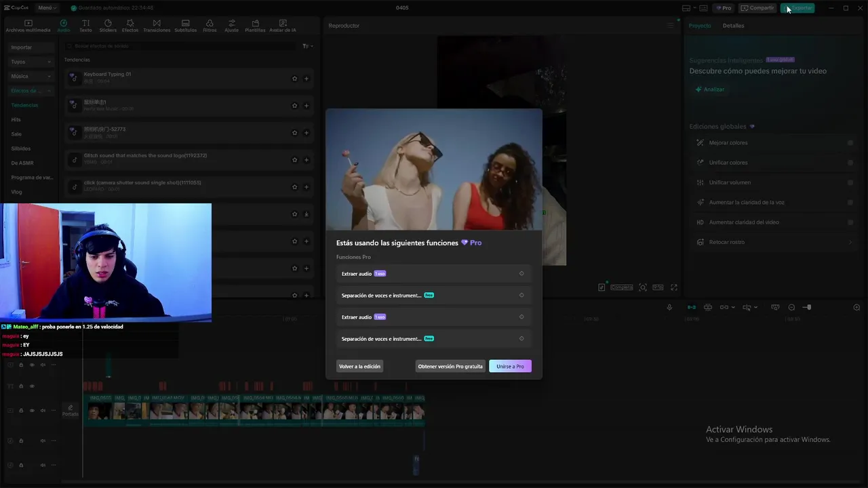The width and height of the screenshot is (868, 488).
Task: Open the Plantillas tool tab
Action: click(255, 26)
